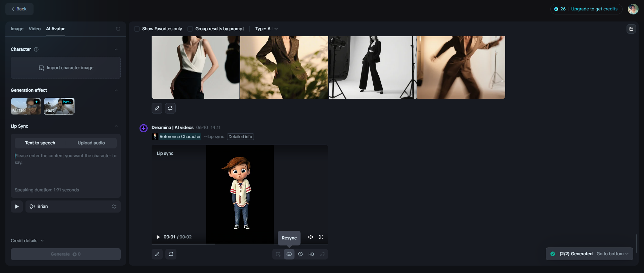Screen dimensions: 644x273
Task: Collapse the Generation effect section
Action: (116, 90)
